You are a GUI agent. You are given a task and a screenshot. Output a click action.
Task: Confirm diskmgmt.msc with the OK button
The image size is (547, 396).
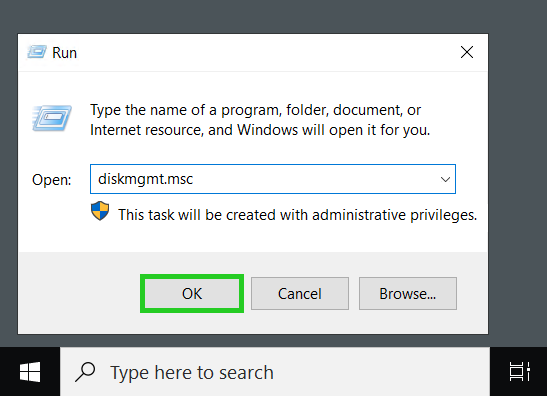click(x=192, y=293)
